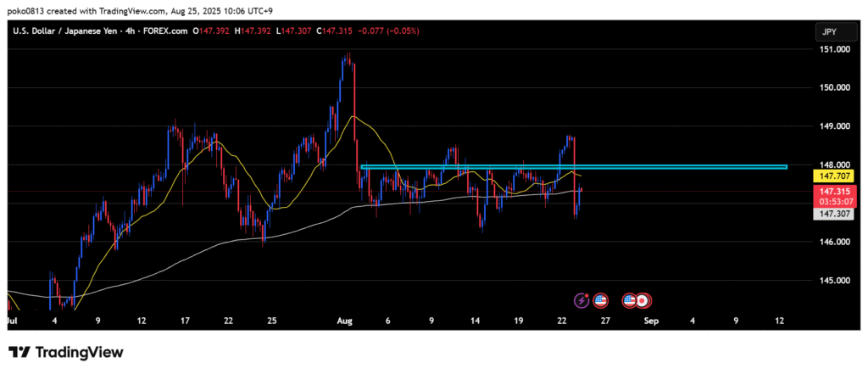
Task: Click the Jul label on the time axis
Action: coord(12,321)
